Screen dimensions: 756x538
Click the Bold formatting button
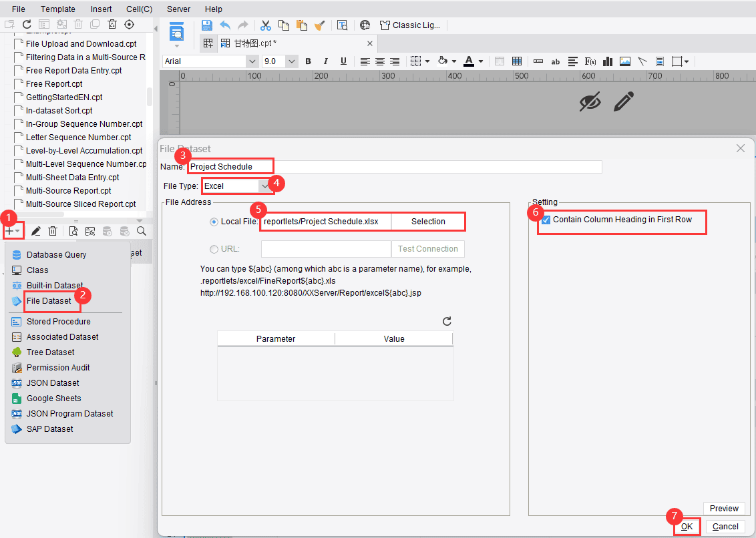coord(309,61)
